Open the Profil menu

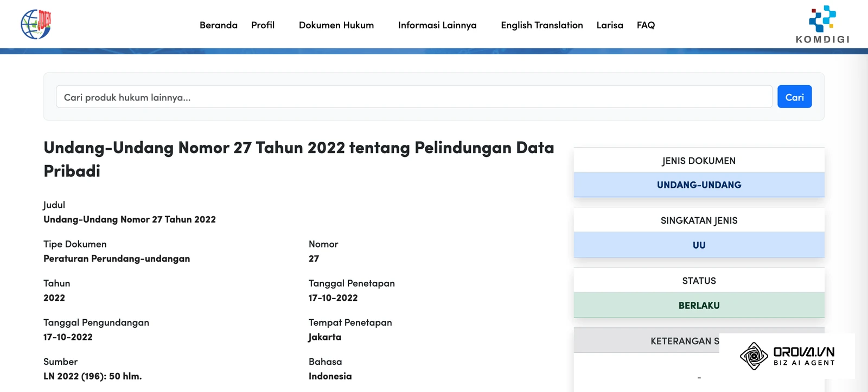(263, 25)
